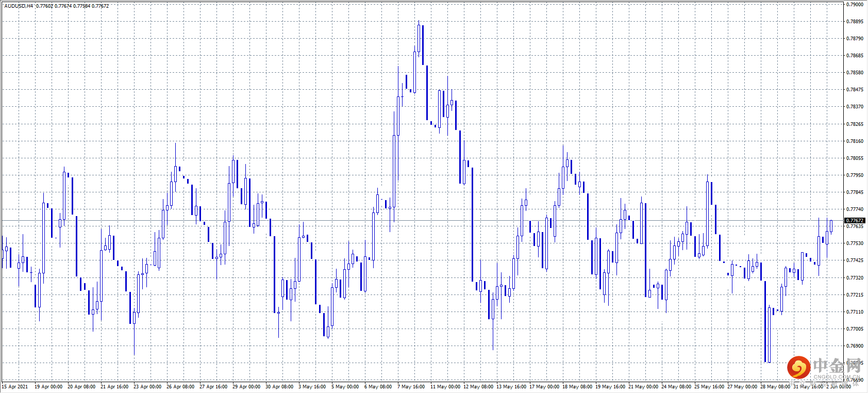Click the 30 Apr 08:00 time label
The width and height of the screenshot is (868, 393).
[279, 387]
